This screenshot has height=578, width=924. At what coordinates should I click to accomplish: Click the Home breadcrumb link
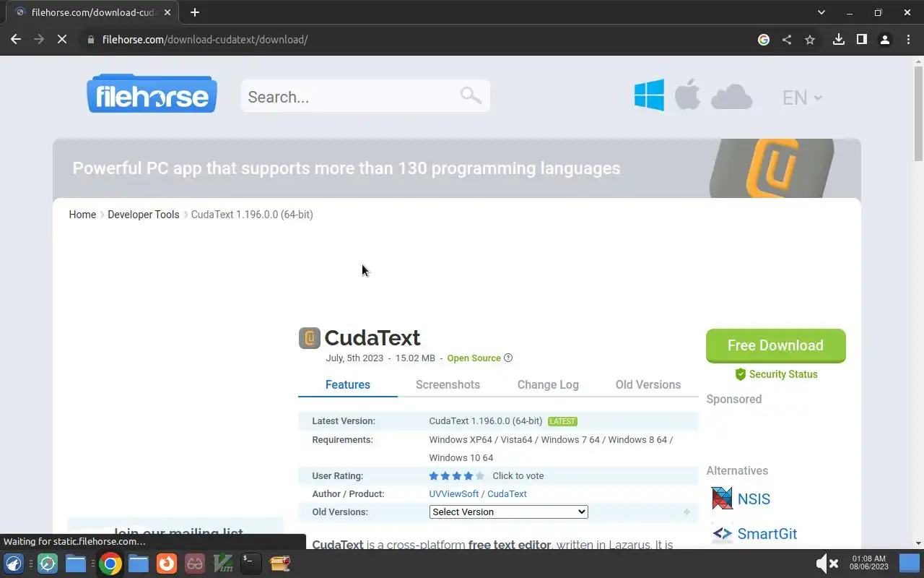[82, 215]
